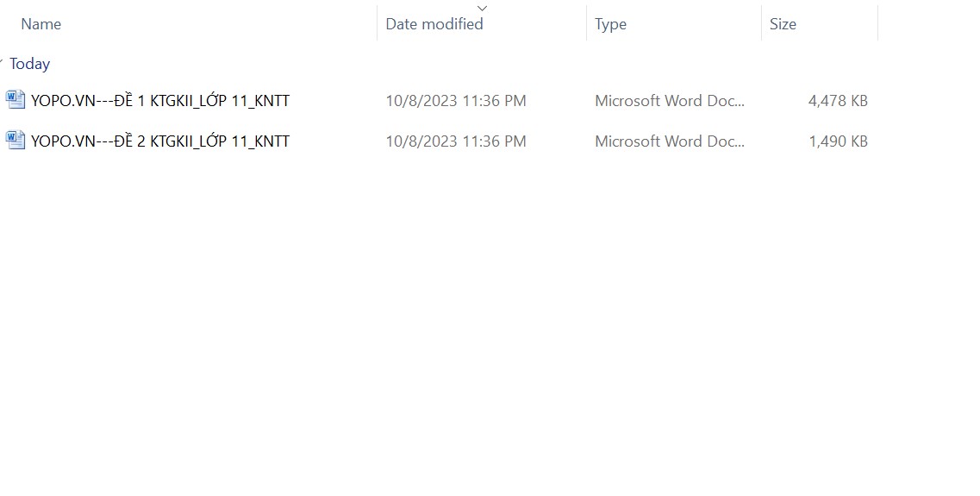Sort files by the Size column header
This screenshot has height=496, width=980.
783,24
